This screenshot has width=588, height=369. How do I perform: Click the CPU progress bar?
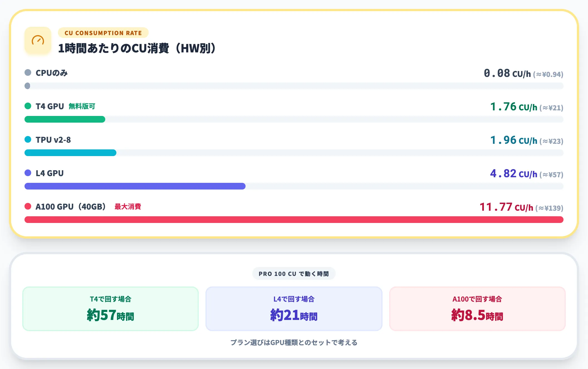pos(294,86)
